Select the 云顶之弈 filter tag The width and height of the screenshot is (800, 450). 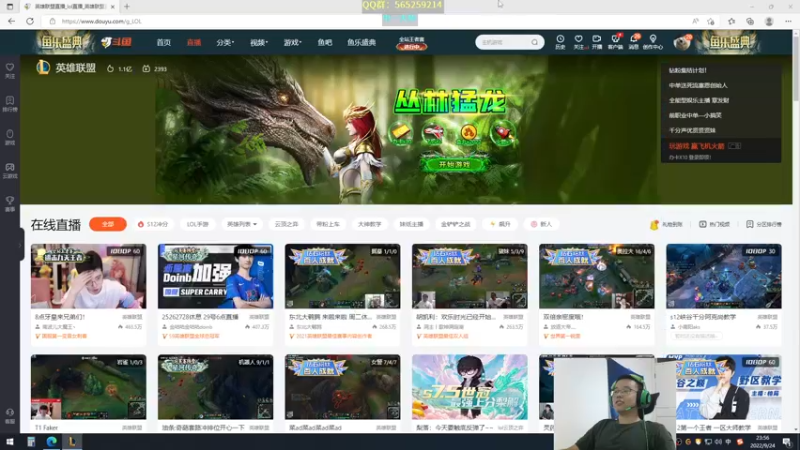286,224
